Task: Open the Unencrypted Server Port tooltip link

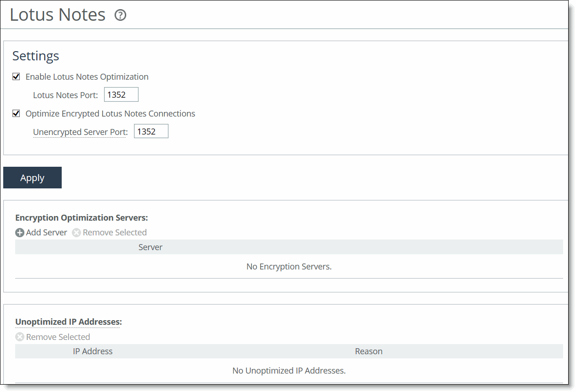Action: click(80, 132)
